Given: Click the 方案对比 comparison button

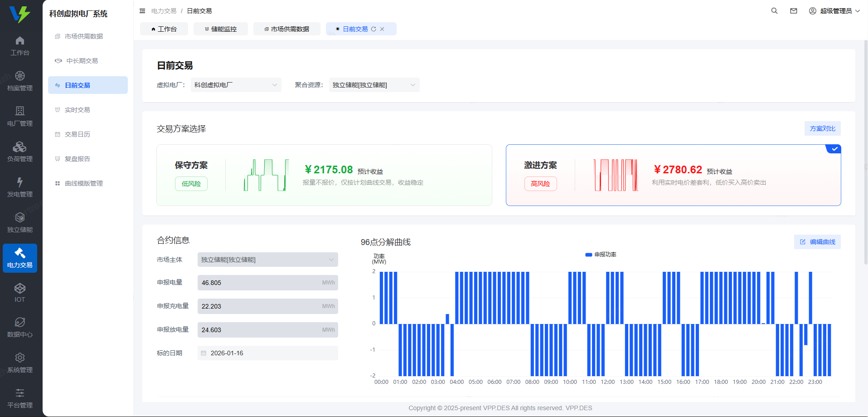Looking at the screenshot, I should [x=822, y=128].
